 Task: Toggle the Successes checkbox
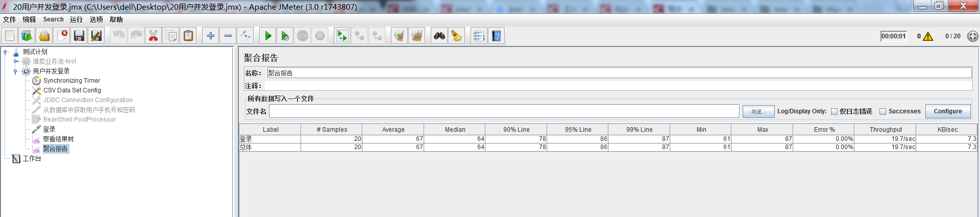pyautogui.click(x=883, y=111)
